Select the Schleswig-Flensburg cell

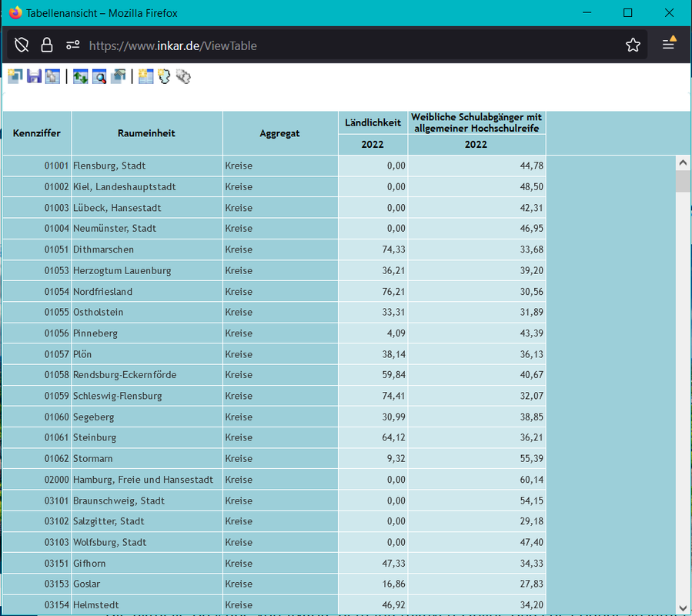pyautogui.click(x=147, y=396)
